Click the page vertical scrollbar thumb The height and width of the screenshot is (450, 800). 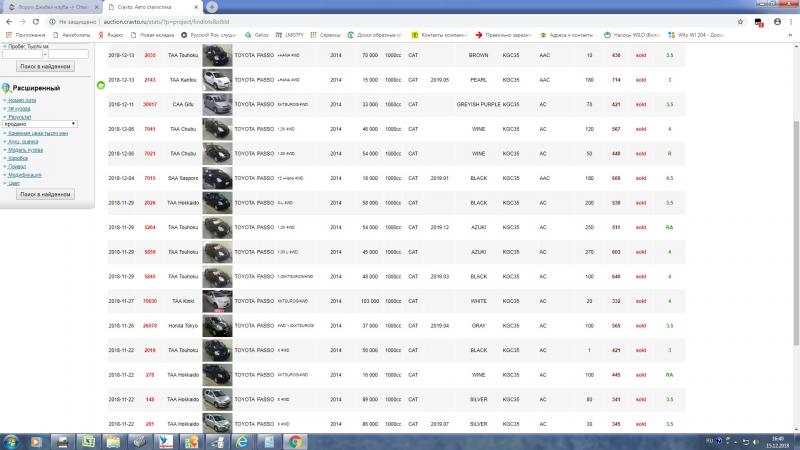pos(796,233)
